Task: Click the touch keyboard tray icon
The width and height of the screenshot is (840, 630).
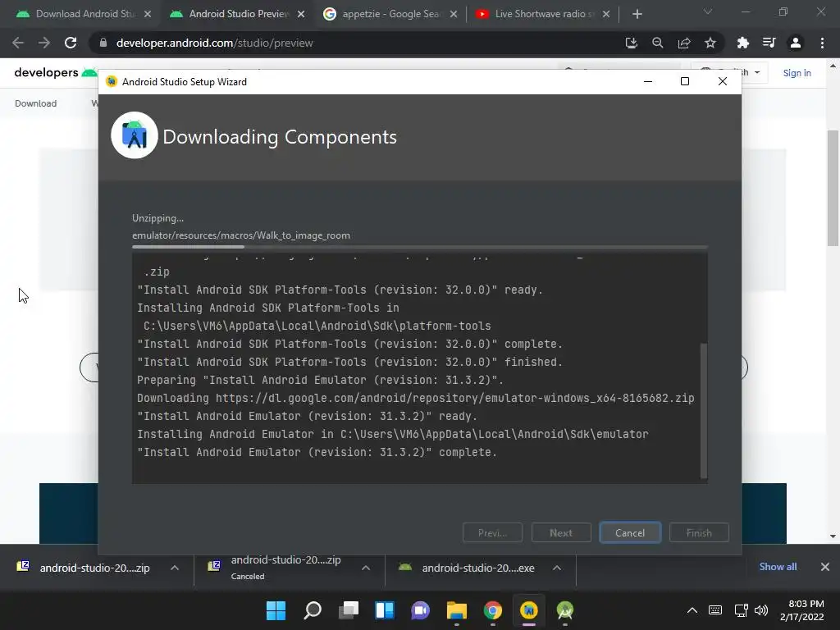Action: click(714, 610)
